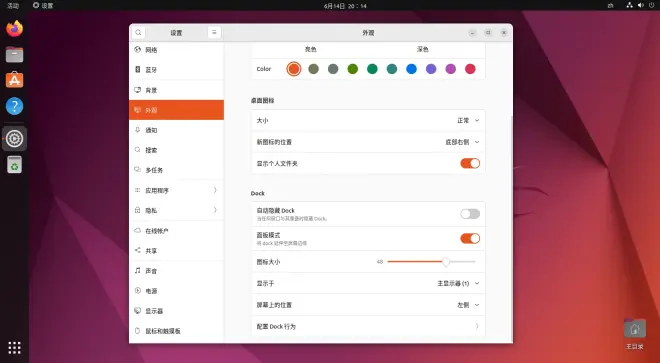
Task: Select the bright green accent color
Action: pos(353,69)
